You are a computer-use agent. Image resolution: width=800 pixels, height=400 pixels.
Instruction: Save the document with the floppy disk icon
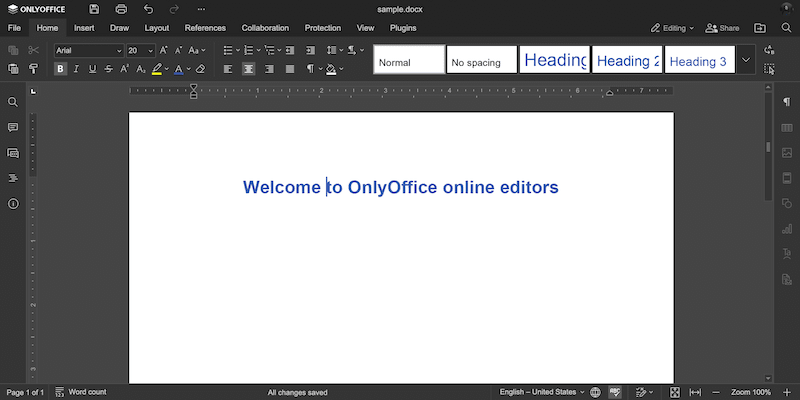pyautogui.click(x=94, y=9)
